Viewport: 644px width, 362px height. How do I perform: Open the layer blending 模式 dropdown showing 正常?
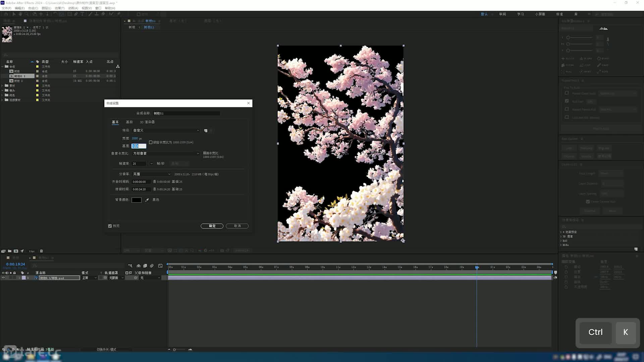(x=89, y=278)
